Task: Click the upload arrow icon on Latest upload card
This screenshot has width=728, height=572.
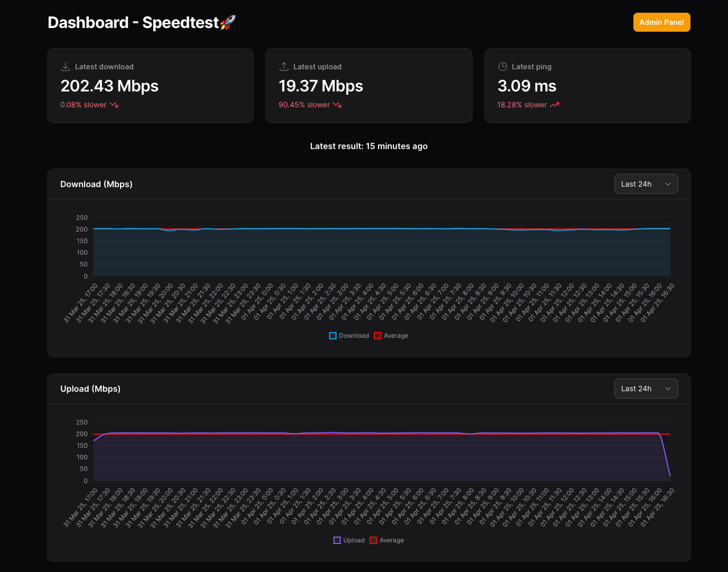Action: click(284, 66)
